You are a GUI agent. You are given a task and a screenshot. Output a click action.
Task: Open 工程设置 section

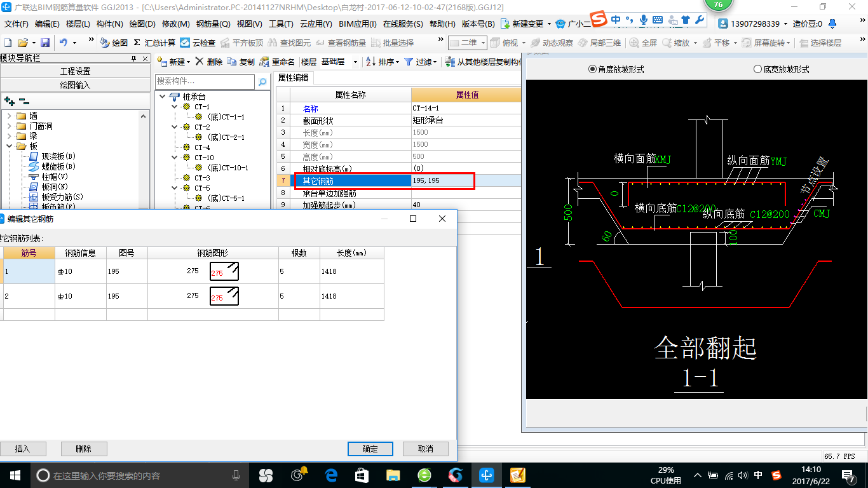76,71
